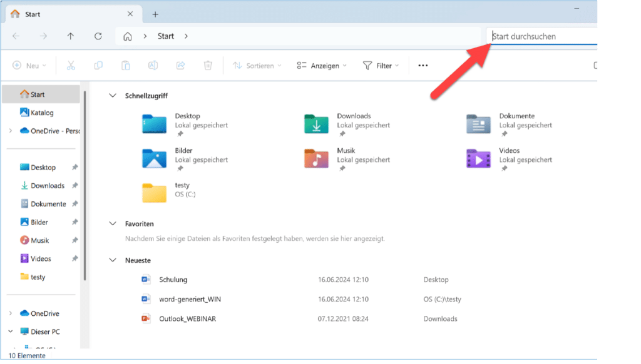Select Katalog in the sidebar
This screenshot has width=641, height=364.
(41, 113)
